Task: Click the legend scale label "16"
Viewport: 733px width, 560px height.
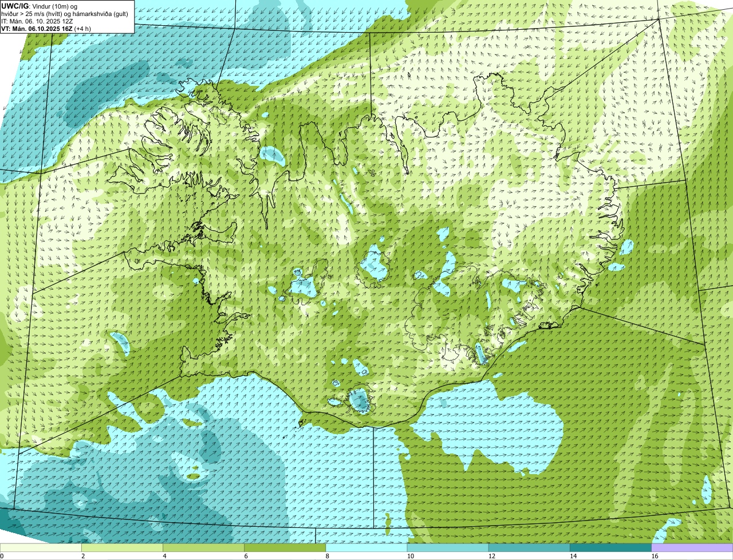Action: [x=655, y=556]
